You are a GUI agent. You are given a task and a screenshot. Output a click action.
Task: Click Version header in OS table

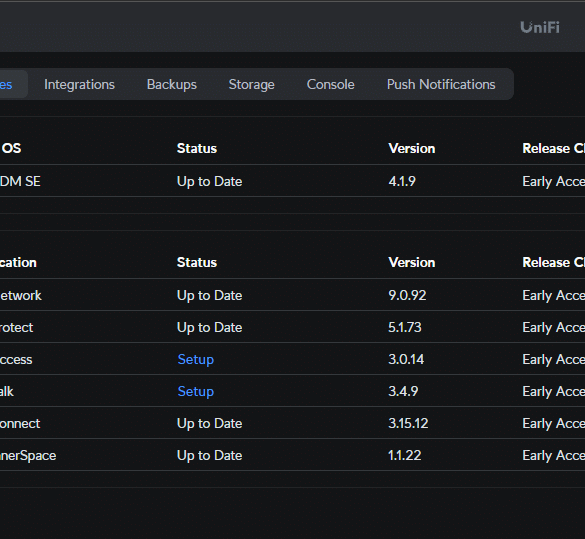pyautogui.click(x=412, y=148)
